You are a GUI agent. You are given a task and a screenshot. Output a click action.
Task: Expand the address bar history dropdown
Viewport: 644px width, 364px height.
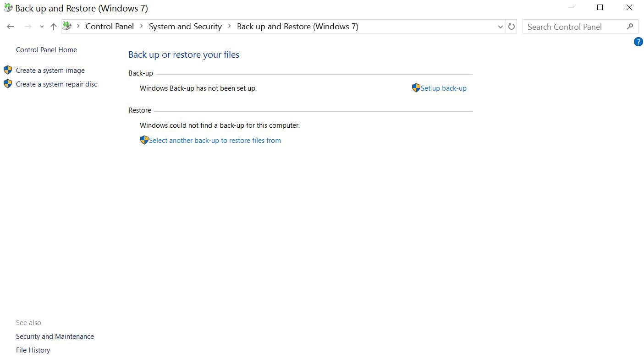coord(500,27)
